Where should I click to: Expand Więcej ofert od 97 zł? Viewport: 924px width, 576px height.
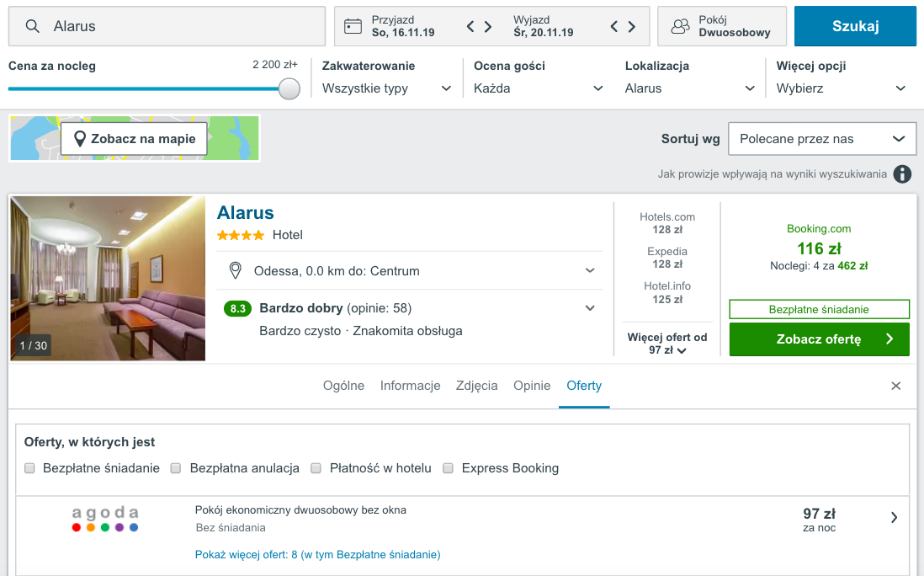[x=667, y=344]
